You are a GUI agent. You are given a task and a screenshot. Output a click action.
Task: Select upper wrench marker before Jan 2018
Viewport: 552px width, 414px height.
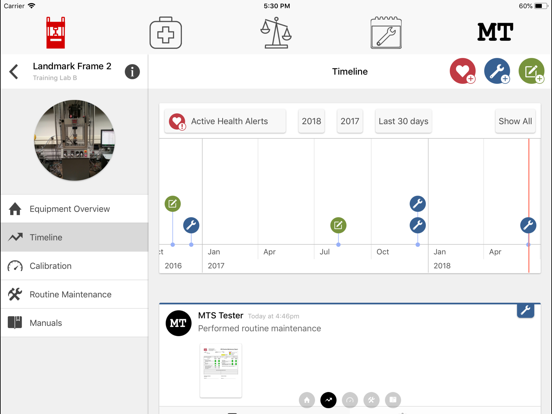point(418,203)
